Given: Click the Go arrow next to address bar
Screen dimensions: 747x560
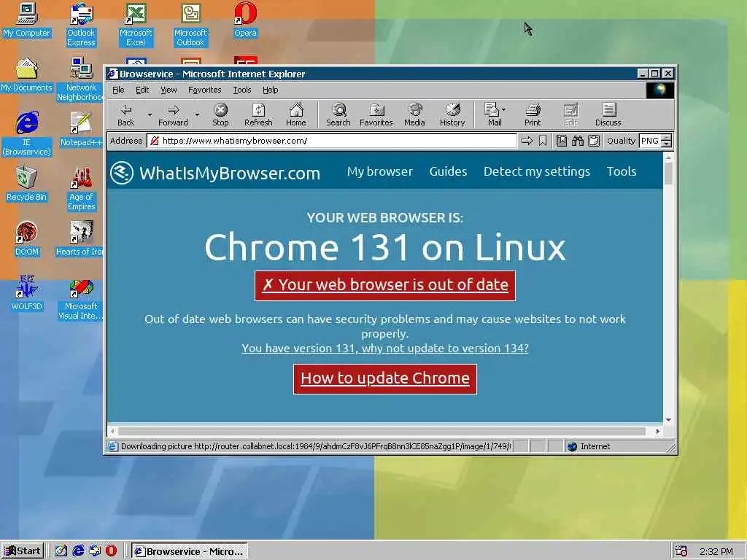Looking at the screenshot, I should click(x=527, y=141).
